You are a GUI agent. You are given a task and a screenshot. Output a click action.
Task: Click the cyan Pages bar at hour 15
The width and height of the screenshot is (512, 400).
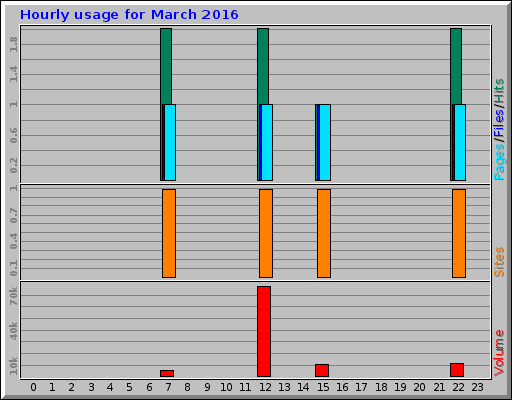click(x=325, y=143)
